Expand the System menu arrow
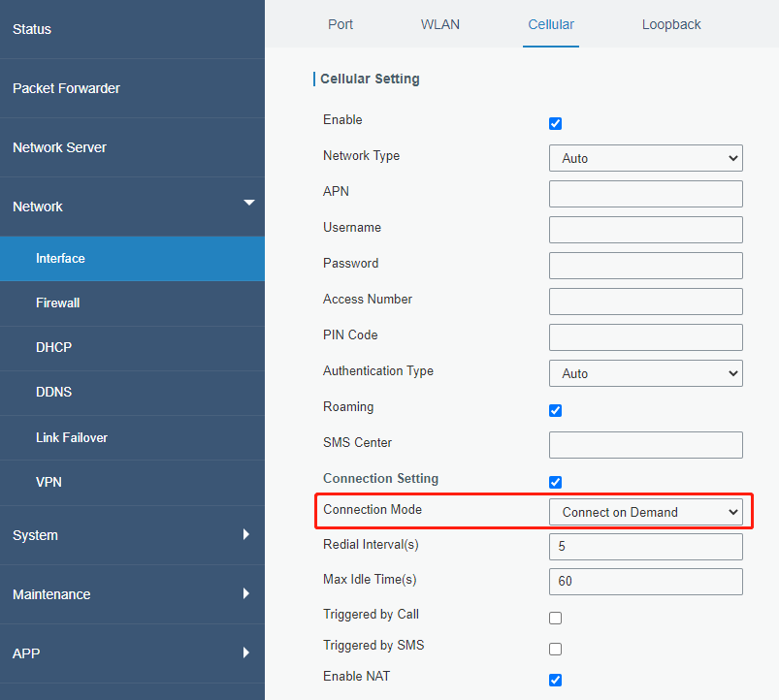Image resolution: width=779 pixels, height=700 pixels. click(x=246, y=534)
